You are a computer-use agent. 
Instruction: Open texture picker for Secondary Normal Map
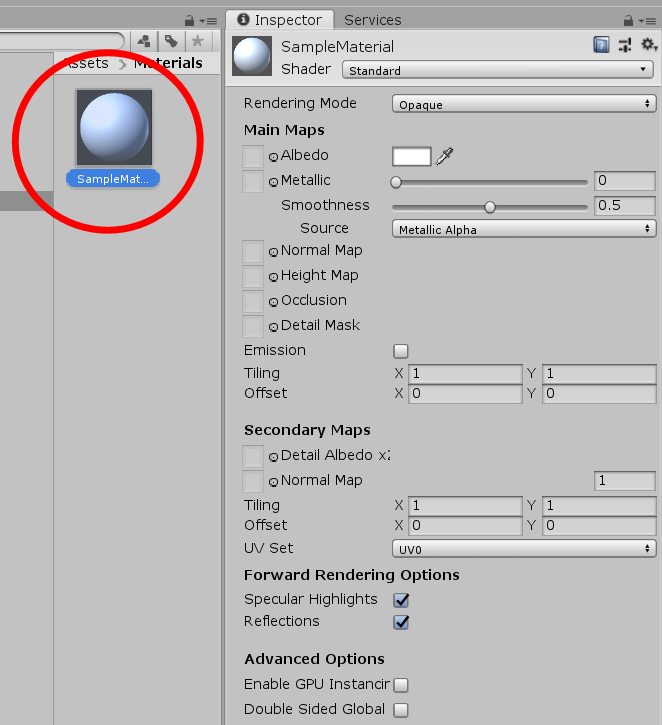point(273,482)
